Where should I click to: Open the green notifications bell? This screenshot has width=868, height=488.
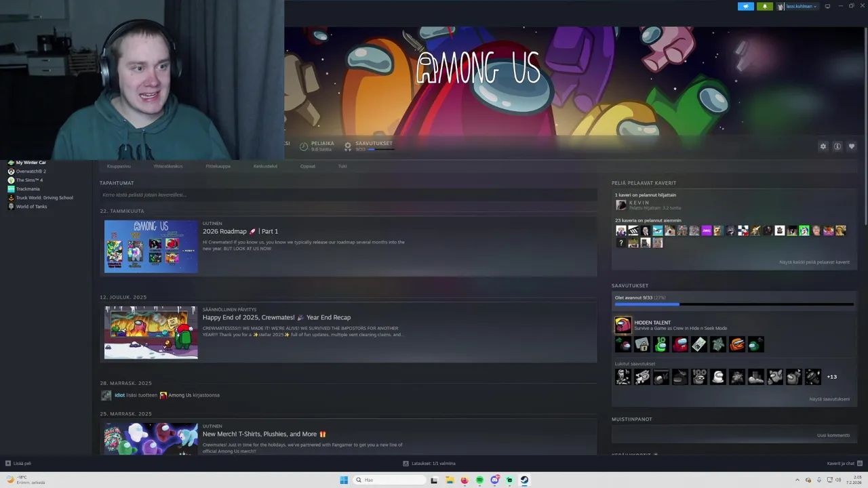point(765,6)
